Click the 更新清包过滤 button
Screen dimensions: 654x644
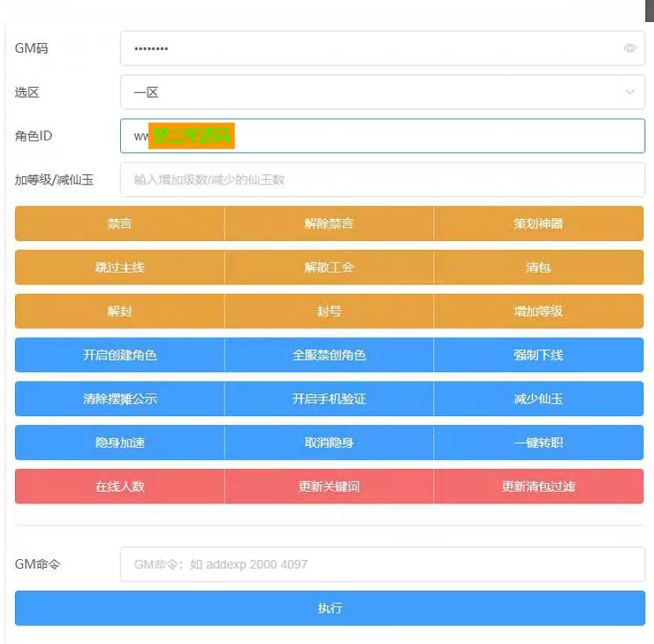click(x=539, y=486)
